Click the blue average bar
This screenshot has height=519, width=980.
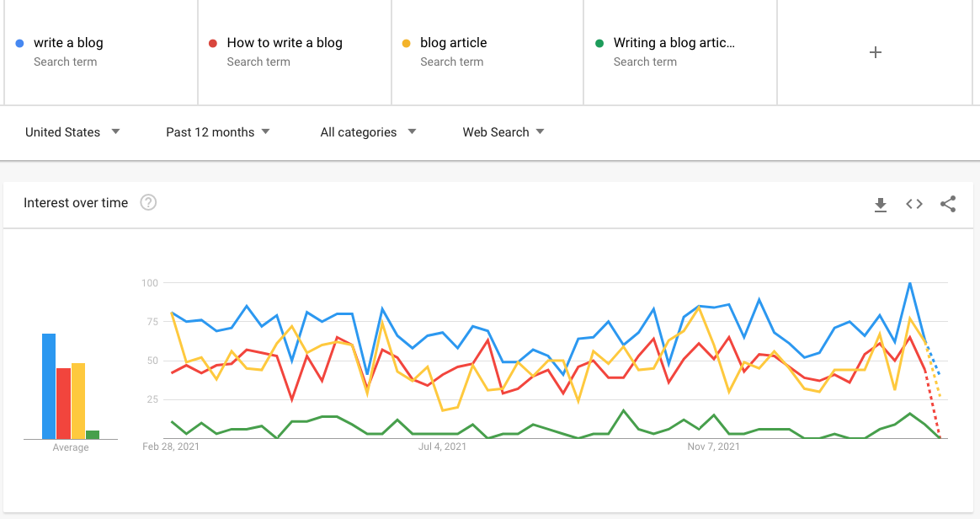click(x=49, y=386)
